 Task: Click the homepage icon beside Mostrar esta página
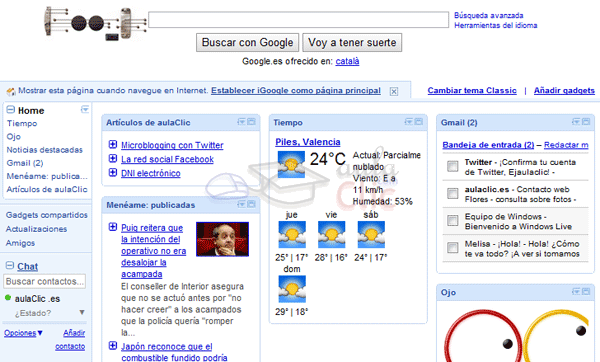point(11,91)
